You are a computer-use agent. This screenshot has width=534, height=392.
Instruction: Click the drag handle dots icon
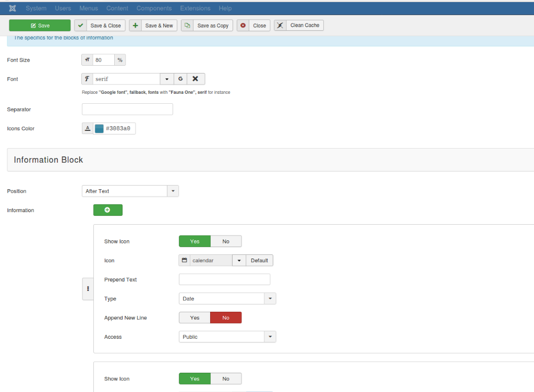(x=88, y=289)
